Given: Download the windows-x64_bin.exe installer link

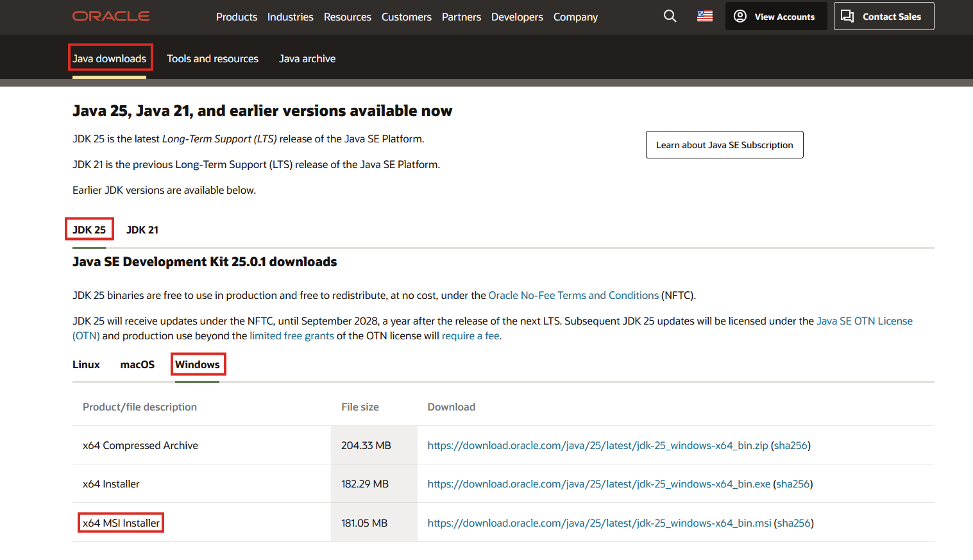Looking at the screenshot, I should pyautogui.click(x=599, y=484).
